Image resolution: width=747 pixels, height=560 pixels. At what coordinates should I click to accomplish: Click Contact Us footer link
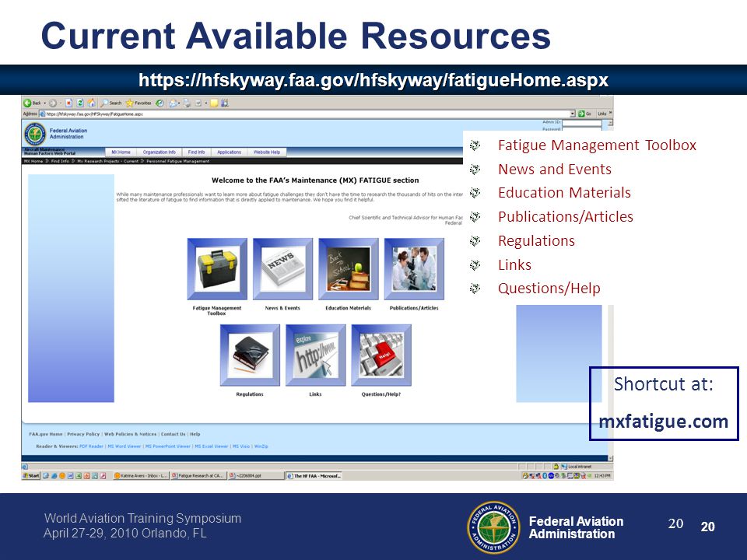(173, 434)
